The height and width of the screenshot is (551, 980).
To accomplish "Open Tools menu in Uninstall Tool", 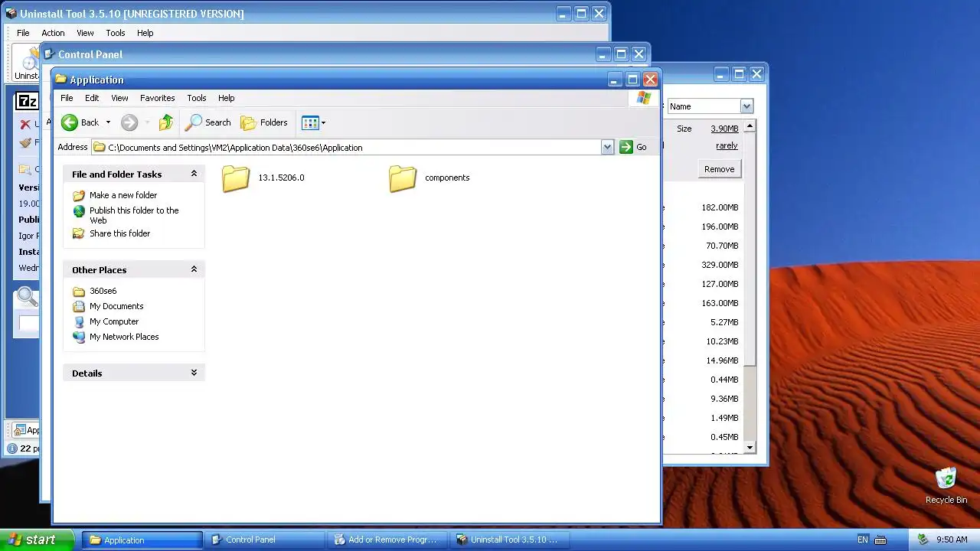I will (116, 33).
